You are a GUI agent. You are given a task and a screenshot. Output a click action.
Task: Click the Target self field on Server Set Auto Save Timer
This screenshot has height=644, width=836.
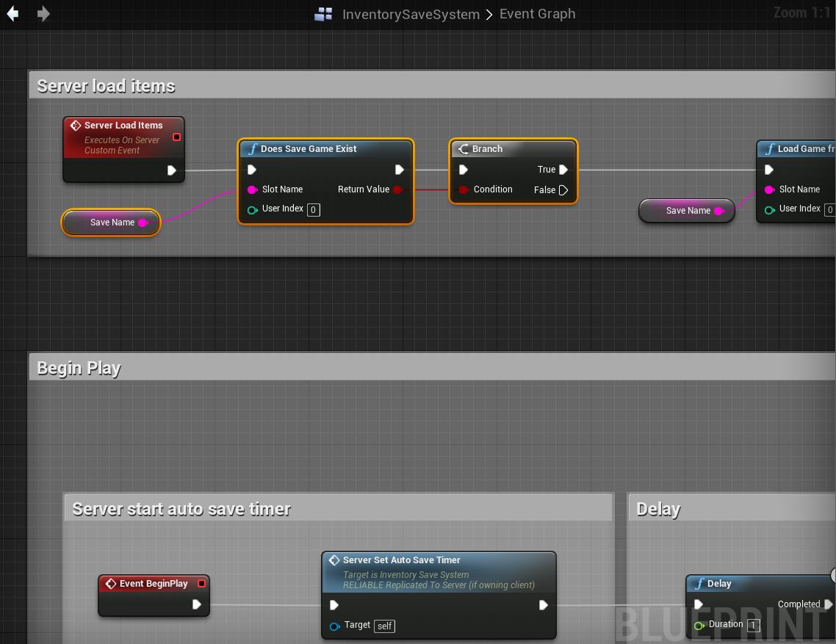[x=385, y=626]
